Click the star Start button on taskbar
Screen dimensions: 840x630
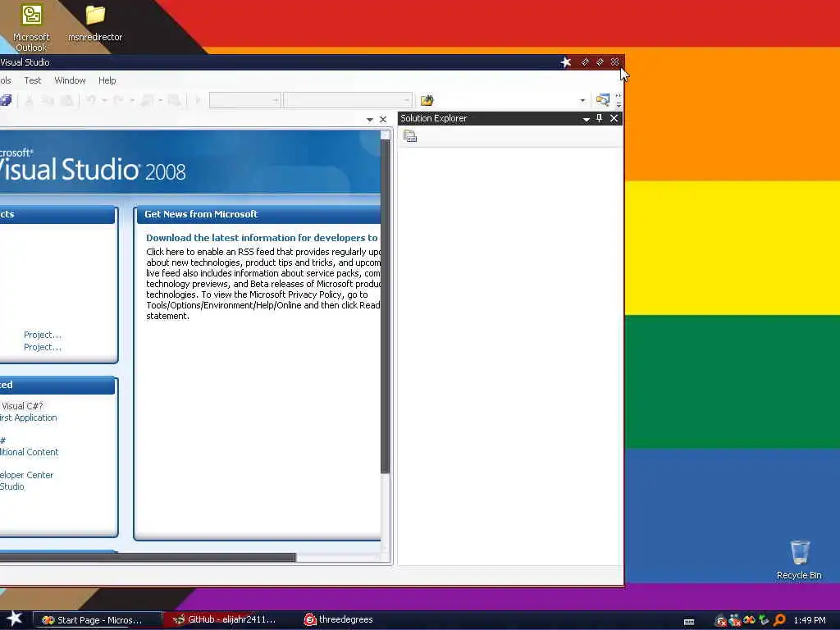[x=15, y=619]
